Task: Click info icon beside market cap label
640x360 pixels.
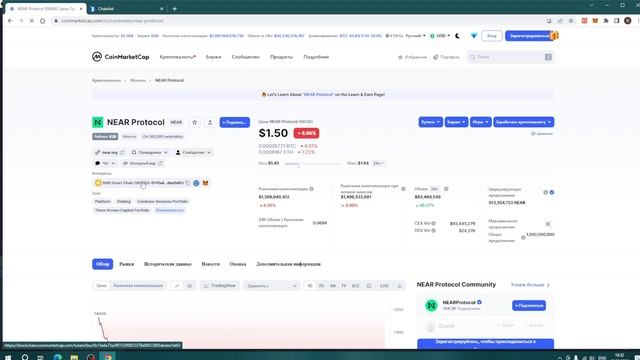Action: pyautogui.click(x=311, y=189)
